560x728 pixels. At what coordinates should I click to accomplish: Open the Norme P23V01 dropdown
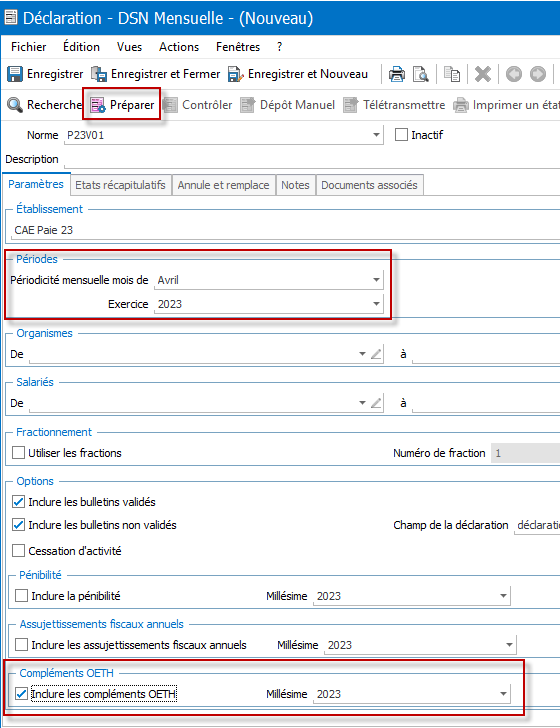(x=376, y=135)
